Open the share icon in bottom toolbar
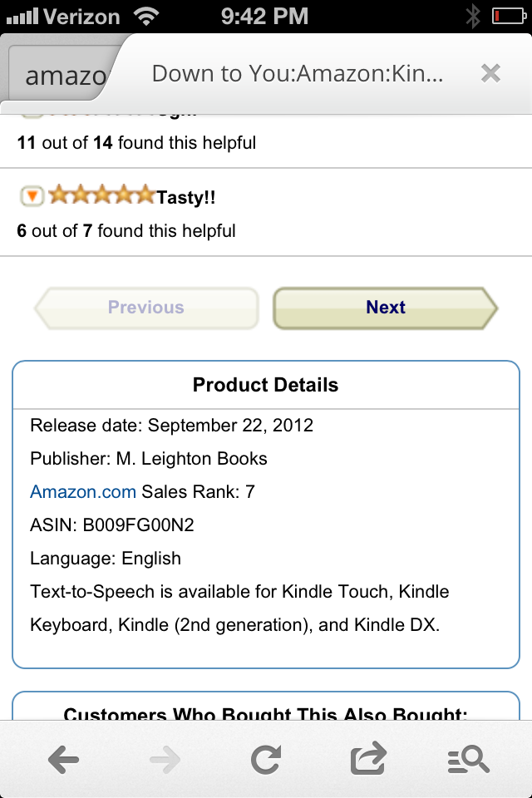The image size is (532, 798). click(368, 759)
